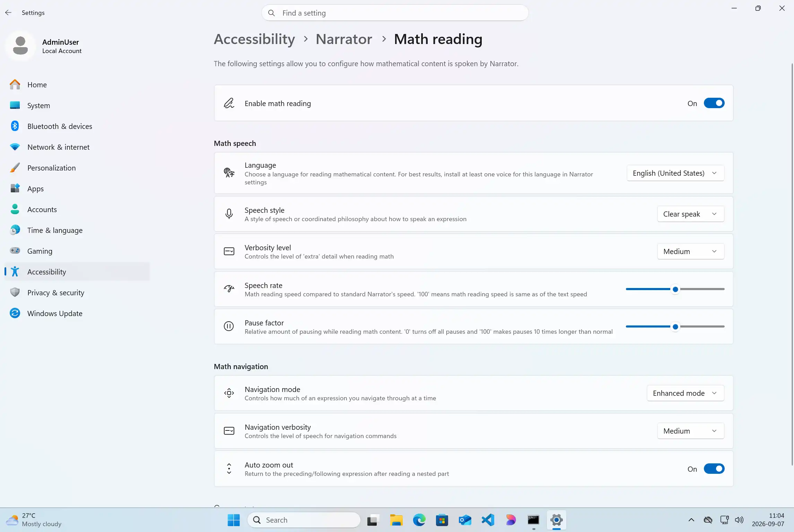The height and width of the screenshot is (532, 794).
Task: Click the Narrator breadcrumb link
Action: pyautogui.click(x=344, y=39)
